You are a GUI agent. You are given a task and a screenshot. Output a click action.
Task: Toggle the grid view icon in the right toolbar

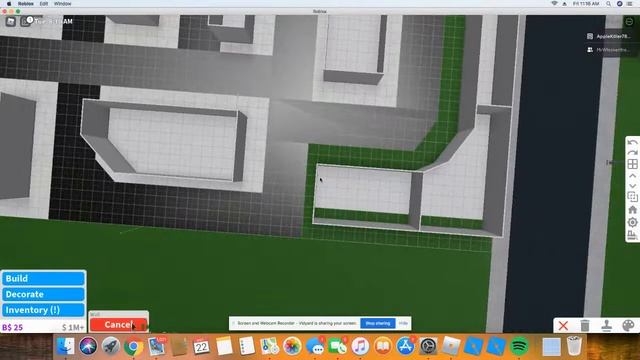coord(632,164)
